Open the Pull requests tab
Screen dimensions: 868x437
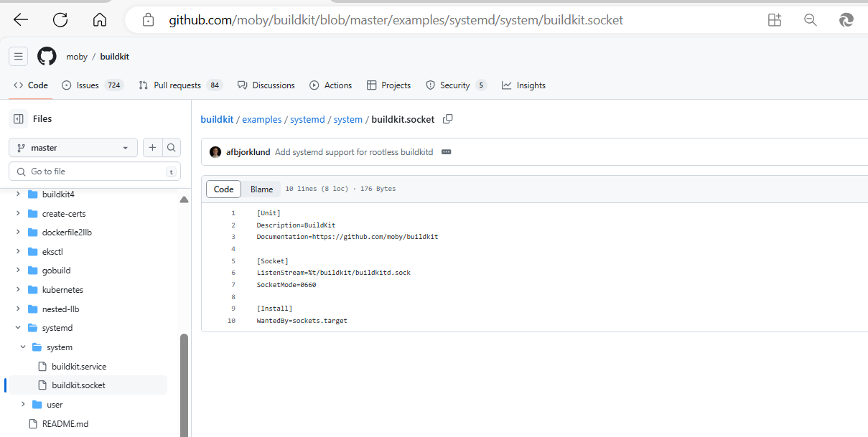click(180, 85)
